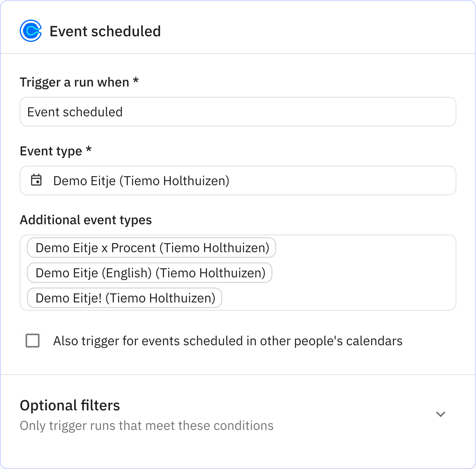Click the checkbox label about other people's calendars
Screen dimensions: 476x469
(x=228, y=341)
